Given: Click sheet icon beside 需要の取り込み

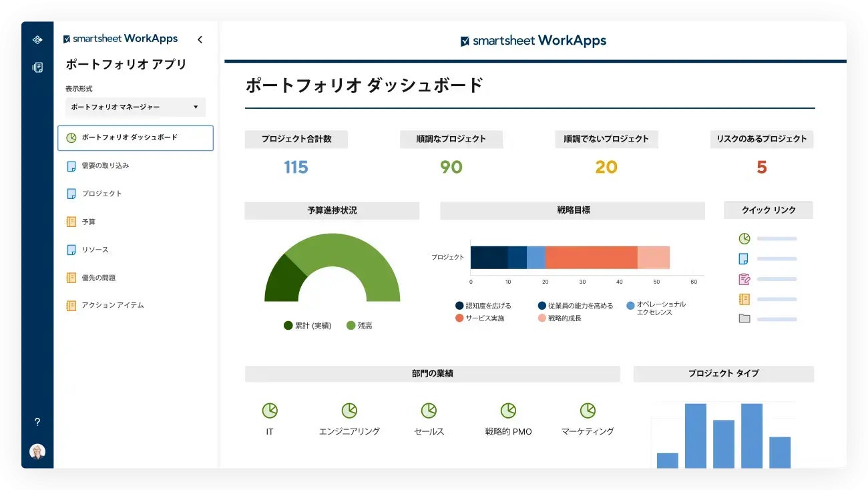Looking at the screenshot, I should pos(71,166).
